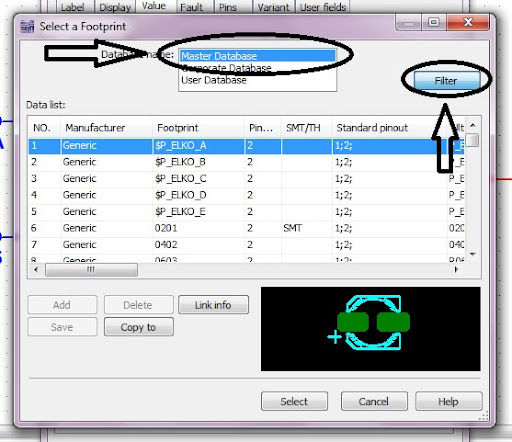This screenshot has width=512, height=442.
Task: Click the Link info button
Action: (213, 305)
